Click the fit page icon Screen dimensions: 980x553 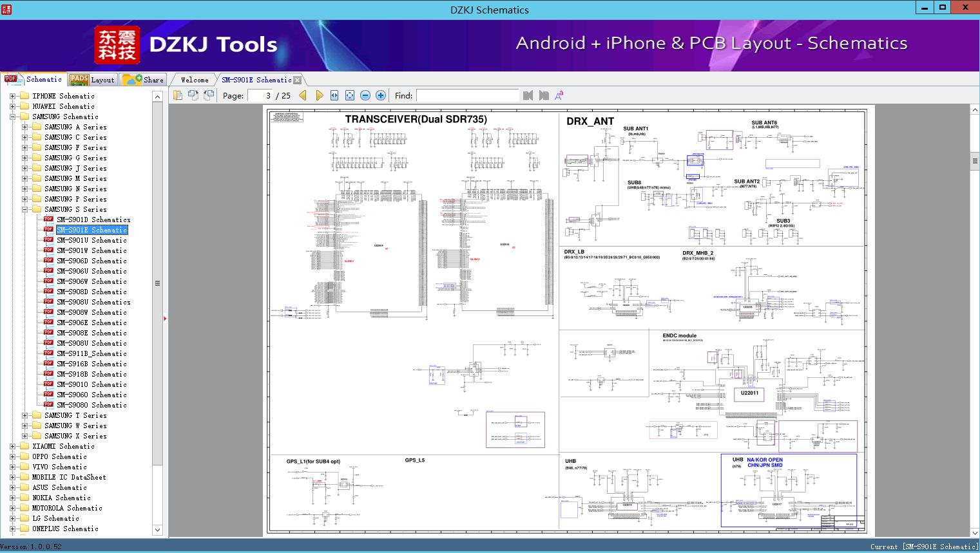coord(350,95)
